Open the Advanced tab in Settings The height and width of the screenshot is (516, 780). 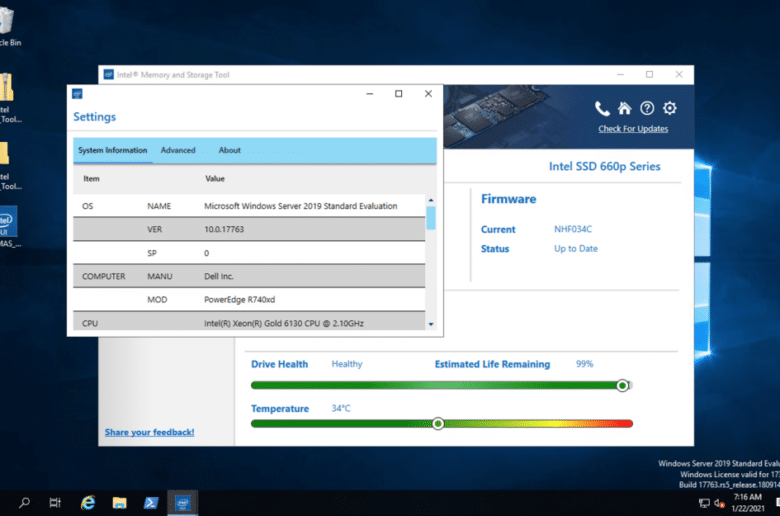[x=178, y=150]
